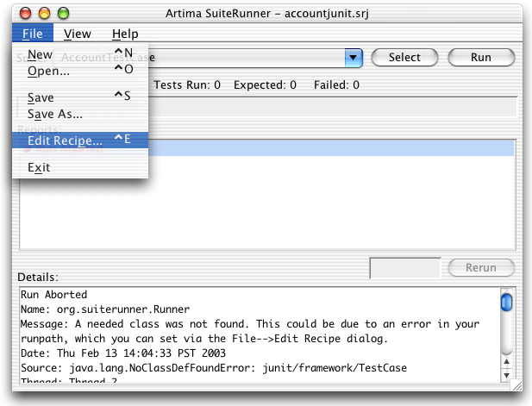Choose New from the File menu
The height and width of the screenshot is (406, 532).
[x=80, y=54]
